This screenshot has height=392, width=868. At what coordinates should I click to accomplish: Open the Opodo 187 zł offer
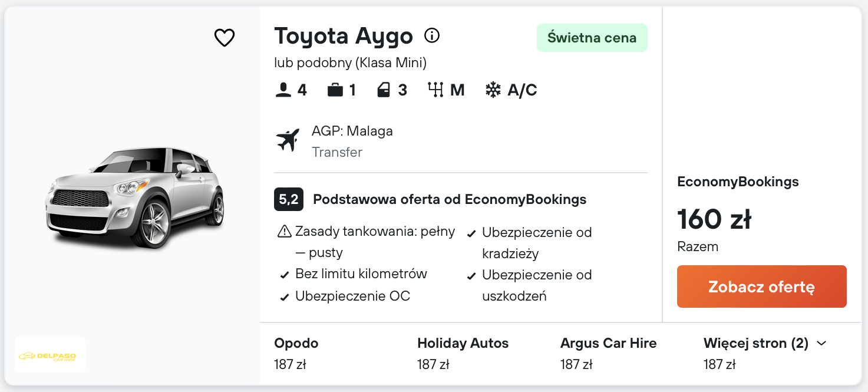(x=296, y=354)
